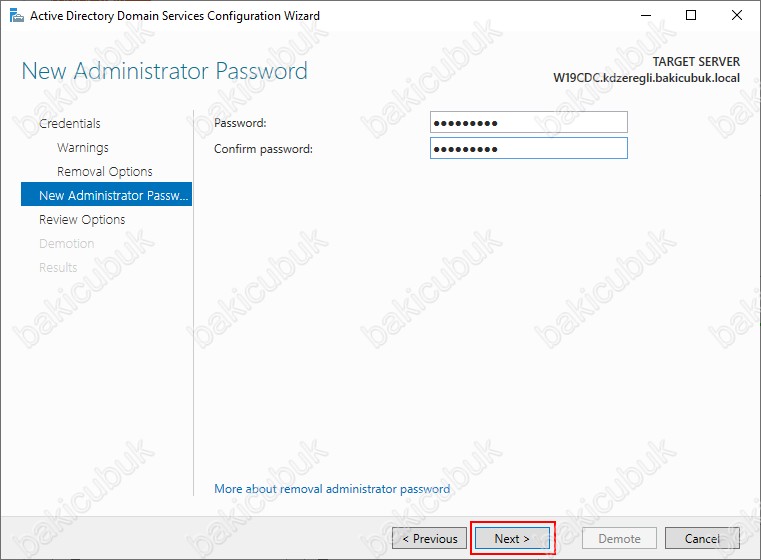Open More about removal administrator password link

pos(332,489)
